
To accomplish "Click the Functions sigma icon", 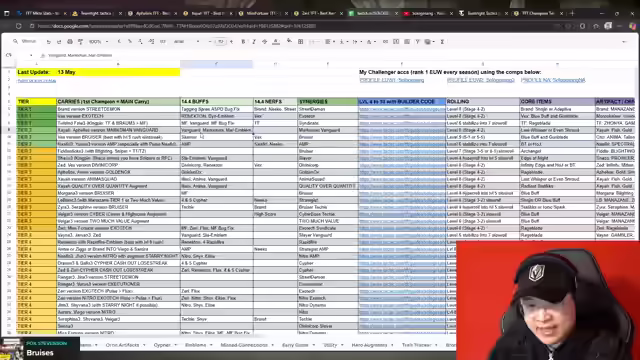I will pyautogui.click(x=442, y=42).
